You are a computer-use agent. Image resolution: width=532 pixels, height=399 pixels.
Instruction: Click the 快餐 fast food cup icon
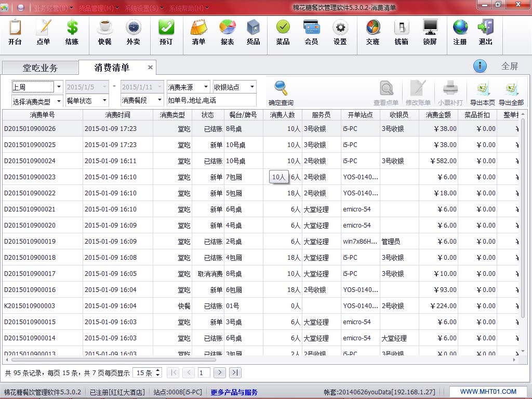point(105,33)
